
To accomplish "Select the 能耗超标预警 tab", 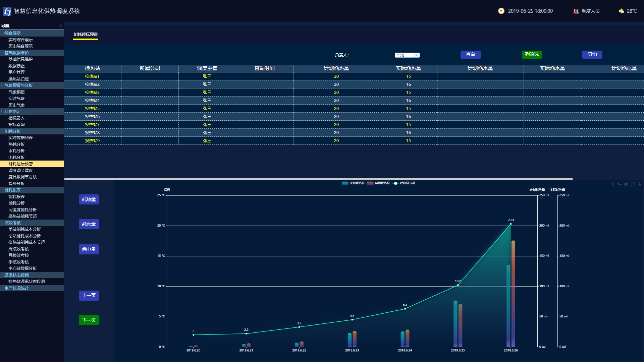I will point(86,35).
